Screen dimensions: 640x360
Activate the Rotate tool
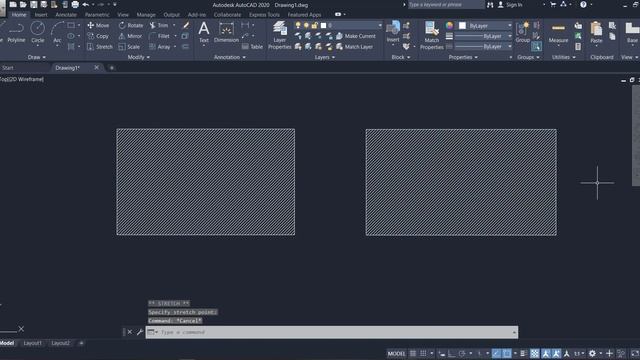(x=131, y=25)
